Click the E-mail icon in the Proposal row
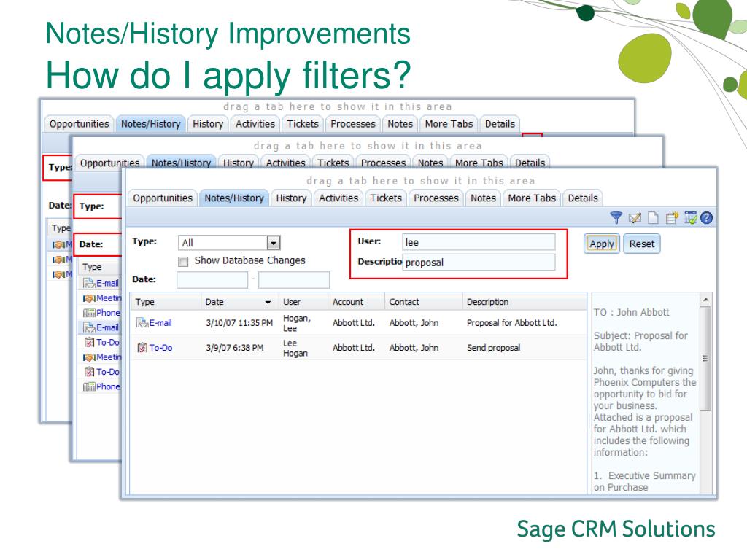 click(142, 323)
